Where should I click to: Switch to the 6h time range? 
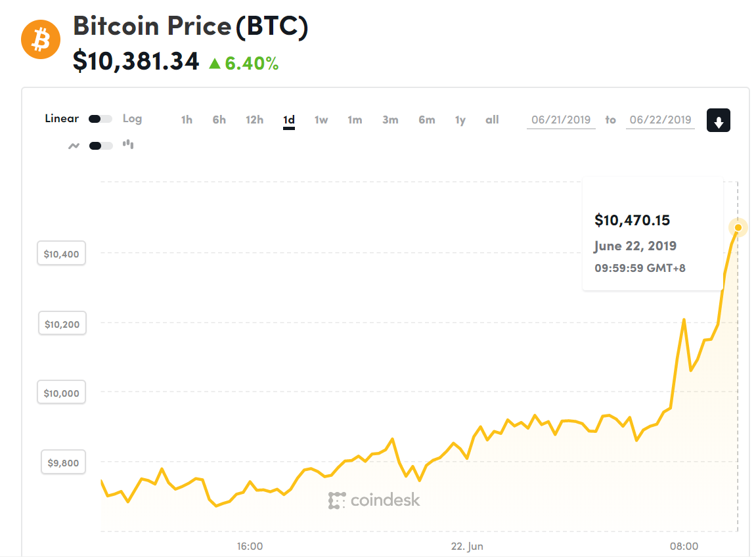click(x=219, y=120)
